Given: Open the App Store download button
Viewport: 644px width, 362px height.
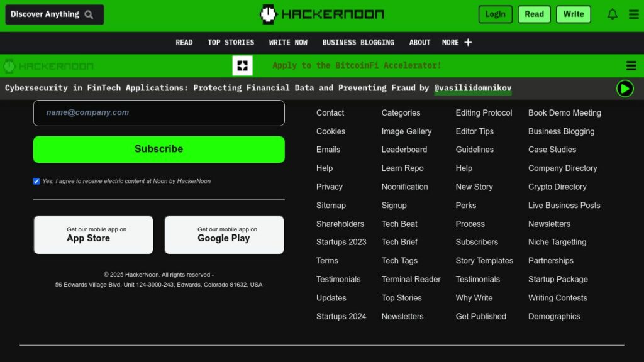Looking at the screenshot, I should tap(93, 235).
